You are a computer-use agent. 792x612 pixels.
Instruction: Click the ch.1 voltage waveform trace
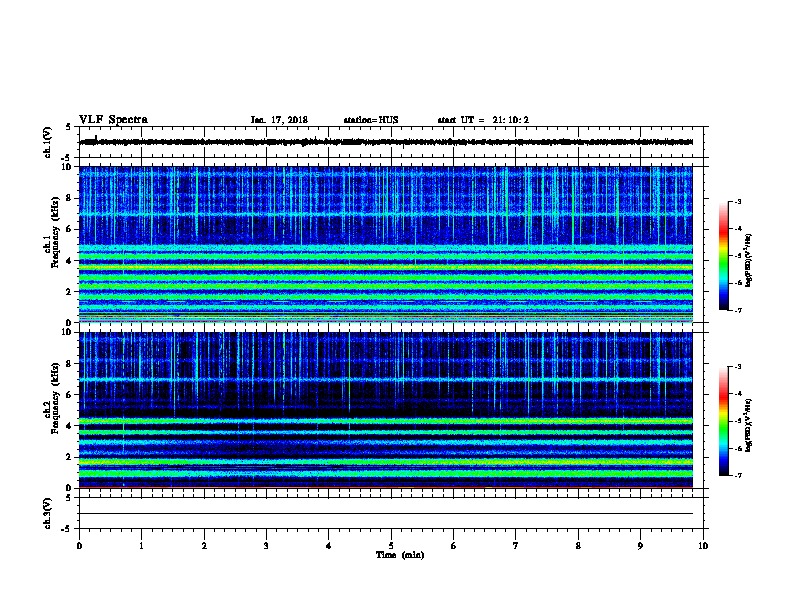point(386,142)
